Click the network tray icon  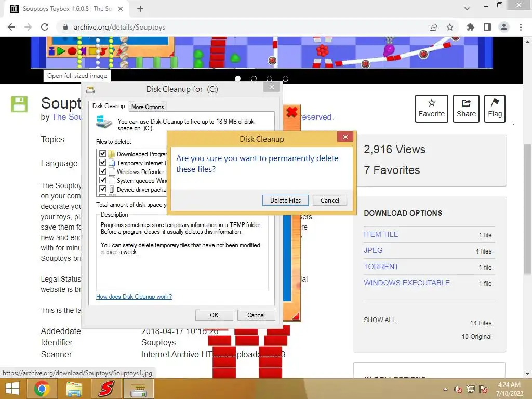[x=471, y=389]
